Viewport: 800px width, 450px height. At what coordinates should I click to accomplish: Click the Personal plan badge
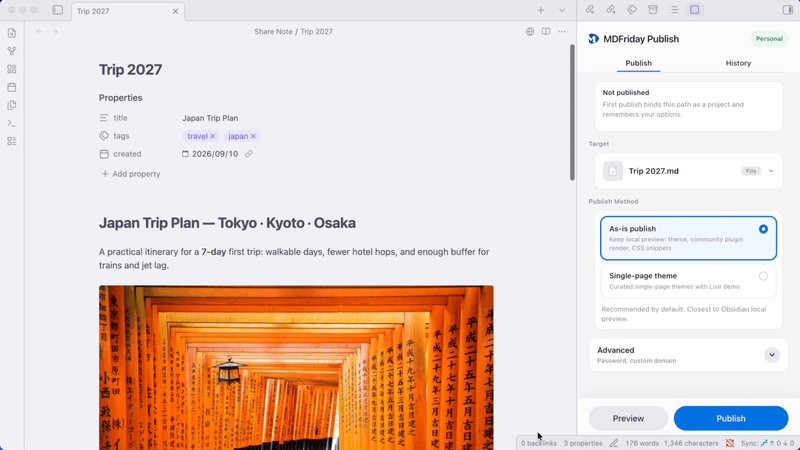point(769,39)
